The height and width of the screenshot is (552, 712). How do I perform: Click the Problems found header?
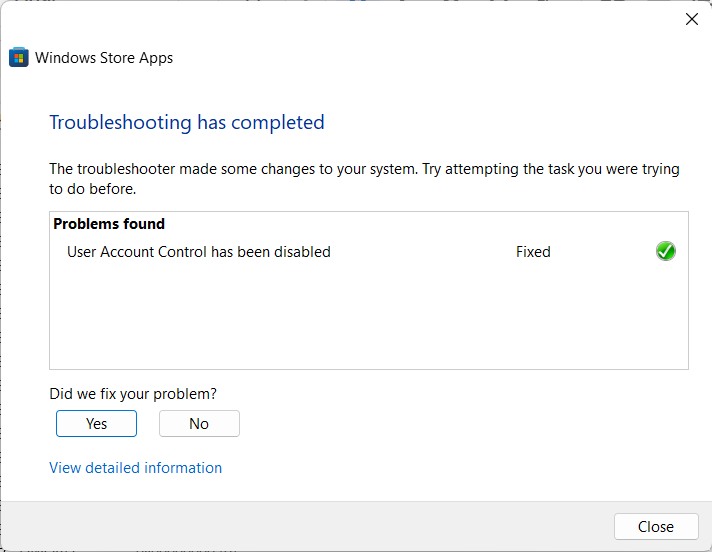coord(109,224)
